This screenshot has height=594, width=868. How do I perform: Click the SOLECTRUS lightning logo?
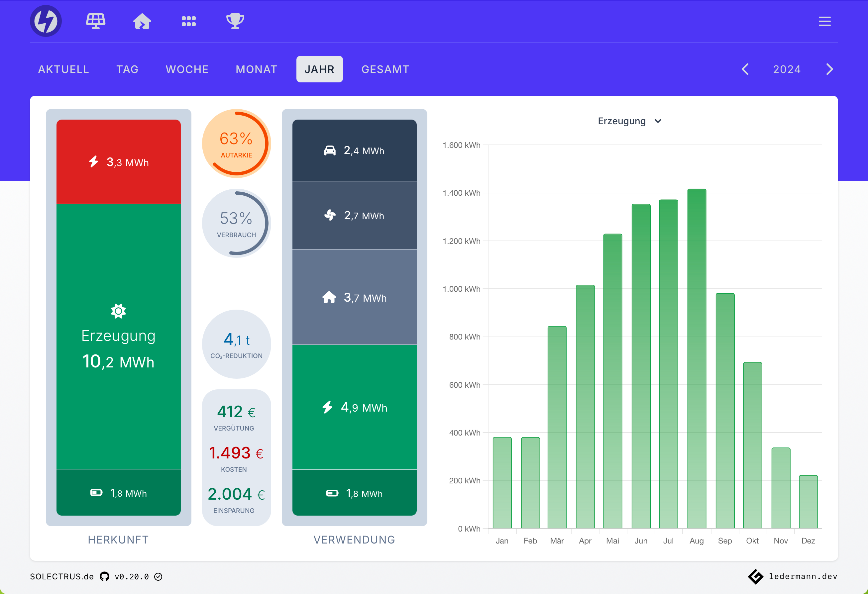(x=46, y=21)
